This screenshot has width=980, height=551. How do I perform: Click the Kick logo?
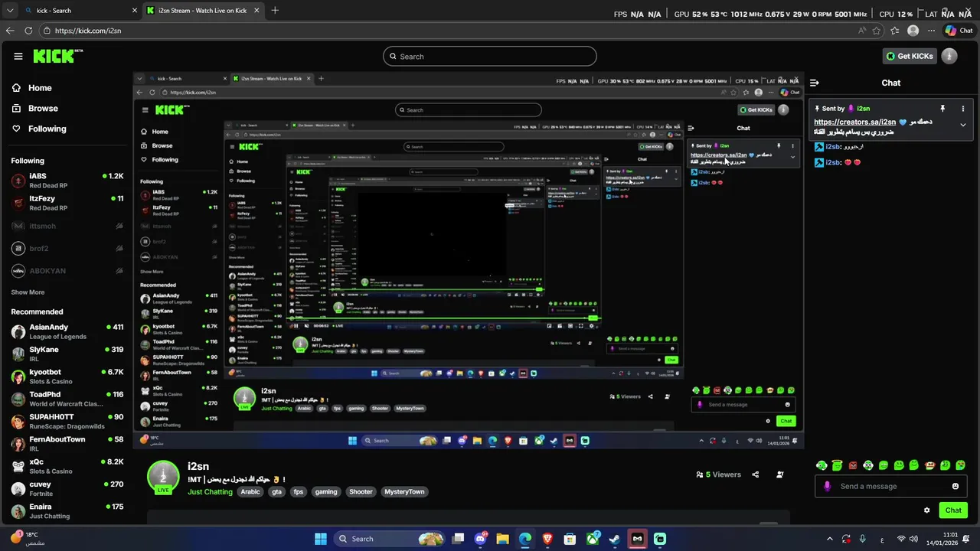[x=57, y=56]
